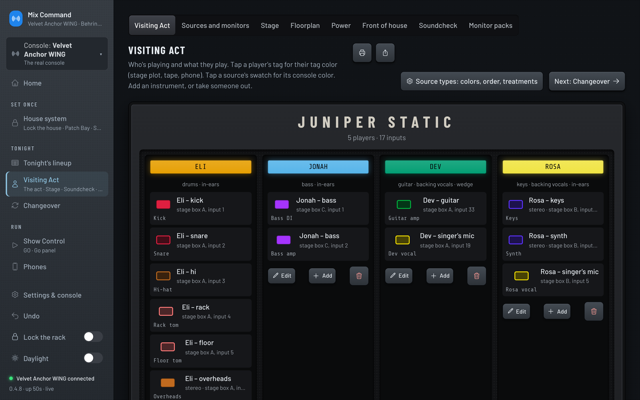Open Changeover in the sidebar
The height and width of the screenshot is (400, 640).
(57, 206)
